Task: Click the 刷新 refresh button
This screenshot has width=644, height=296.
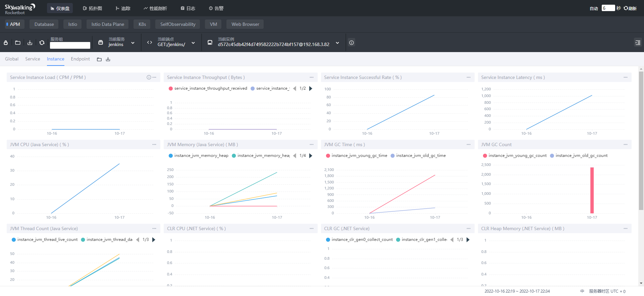Action: tap(630, 8)
